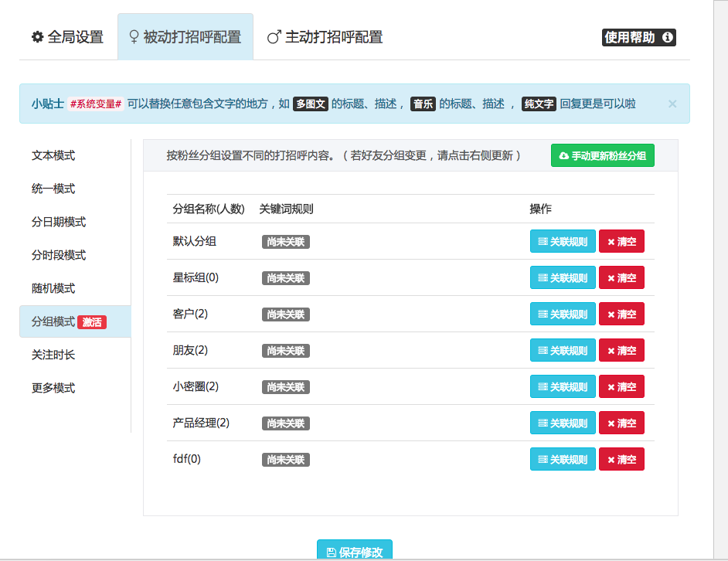The height and width of the screenshot is (561, 728).
Task: Click 尚未关联 badge in 星标组(0) row
Action: 285,278
